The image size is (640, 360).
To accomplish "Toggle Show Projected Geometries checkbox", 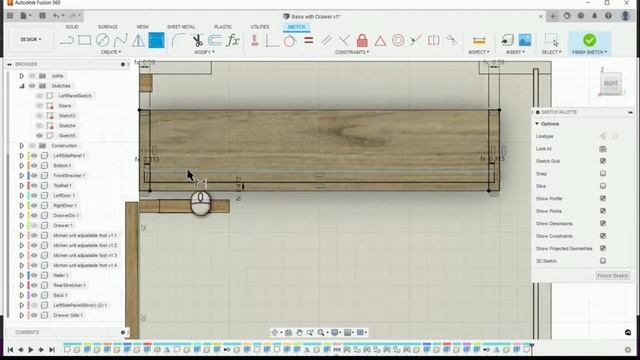I will click(603, 248).
